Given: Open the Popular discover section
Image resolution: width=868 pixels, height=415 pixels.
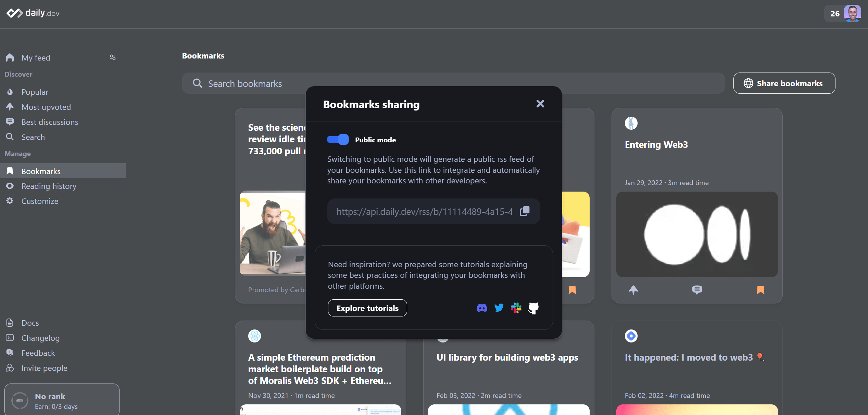Looking at the screenshot, I should tap(35, 92).
